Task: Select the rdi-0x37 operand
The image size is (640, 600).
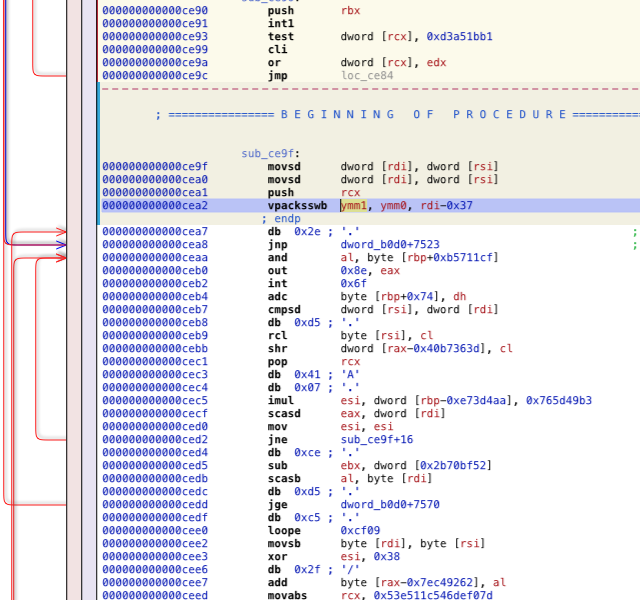Action: point(446,205)
